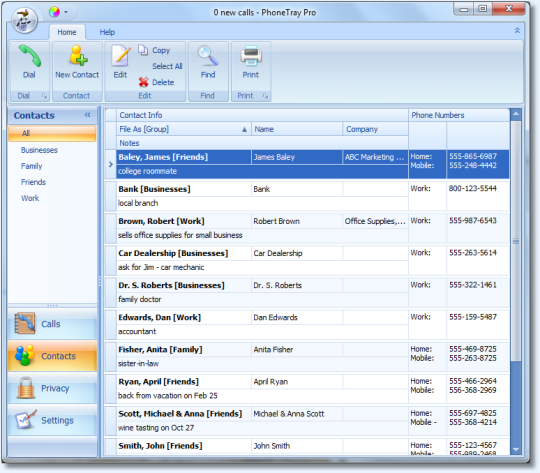
Task: Switch to the Home ribbon tab
Action: click(x=67, y=32)
